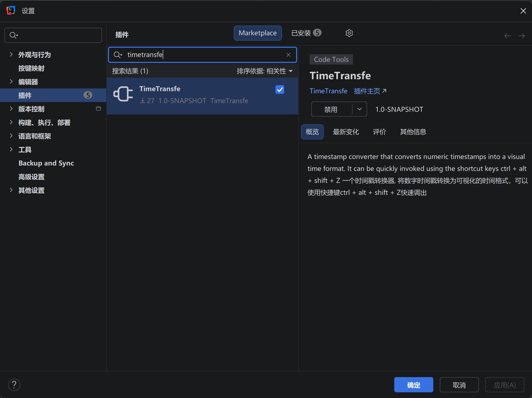Open the help question mark button
This screenshot has width=532, height=398.
coord(14,385)
